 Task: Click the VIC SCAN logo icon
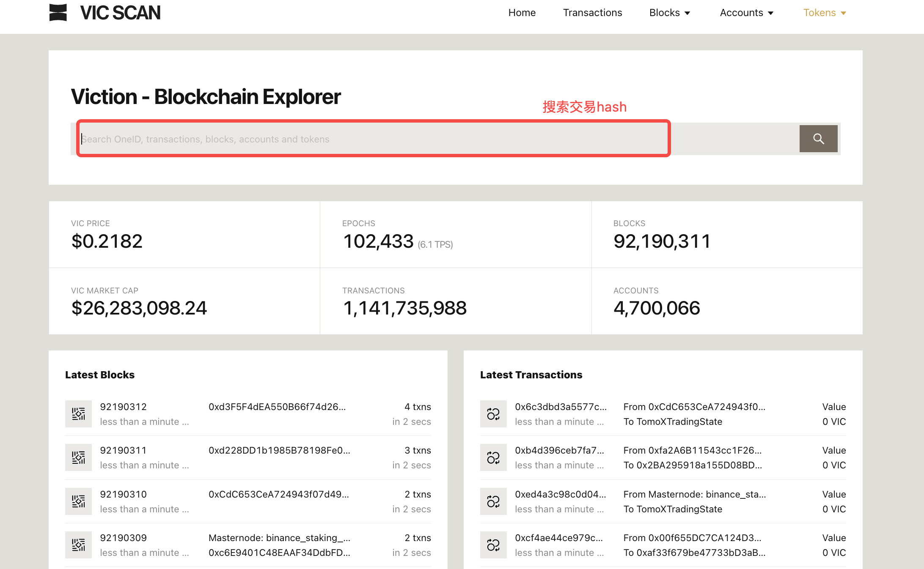click(58, 13)
